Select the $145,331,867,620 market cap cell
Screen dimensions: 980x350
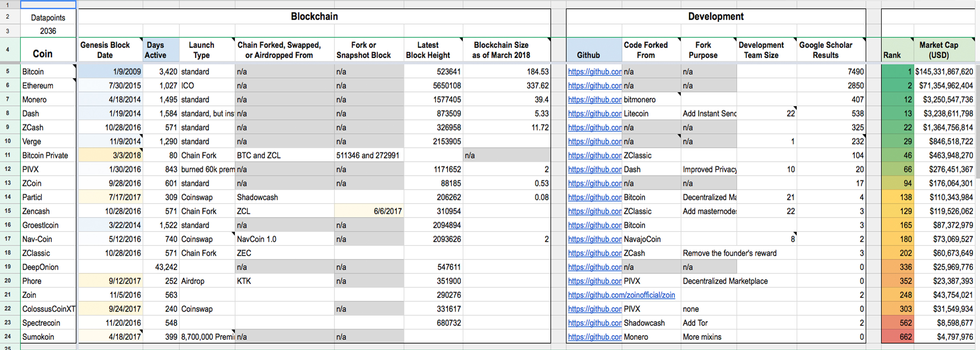944,71
